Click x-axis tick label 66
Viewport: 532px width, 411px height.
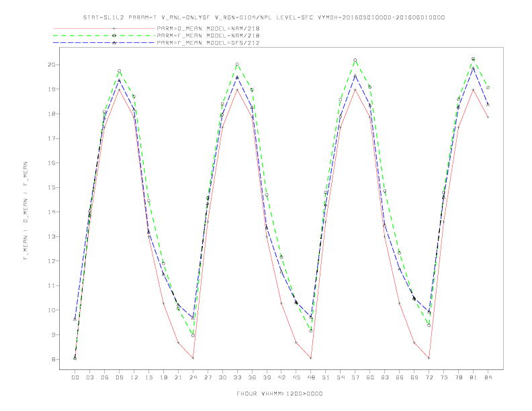[400, 377]
